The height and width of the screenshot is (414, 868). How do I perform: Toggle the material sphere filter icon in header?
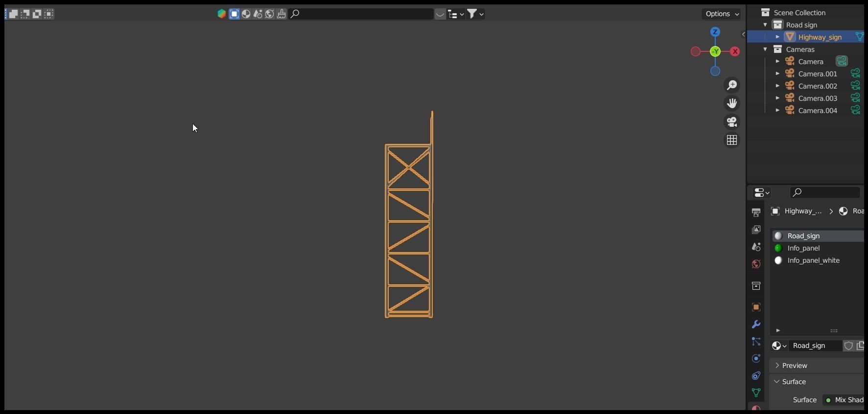pos(246,14)
